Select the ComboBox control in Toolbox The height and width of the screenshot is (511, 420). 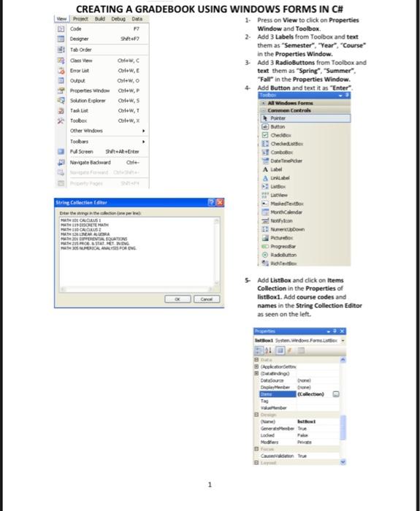click(305, 152)
